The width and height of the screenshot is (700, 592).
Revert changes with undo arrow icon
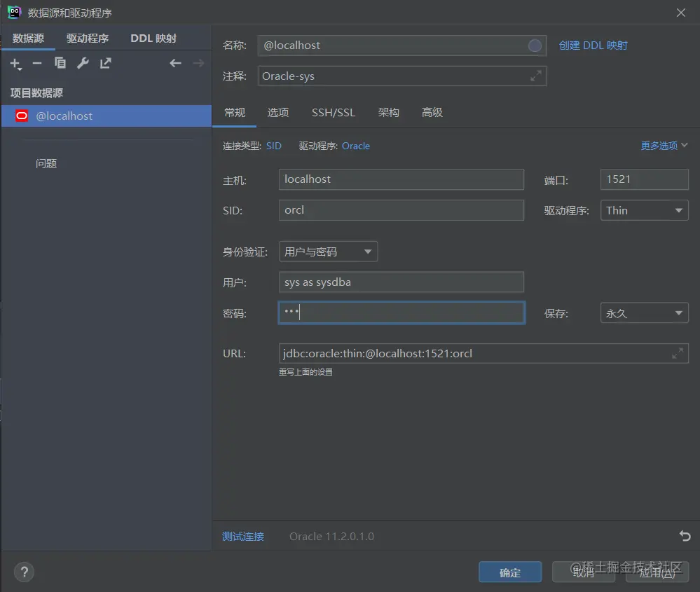point(685,535)
